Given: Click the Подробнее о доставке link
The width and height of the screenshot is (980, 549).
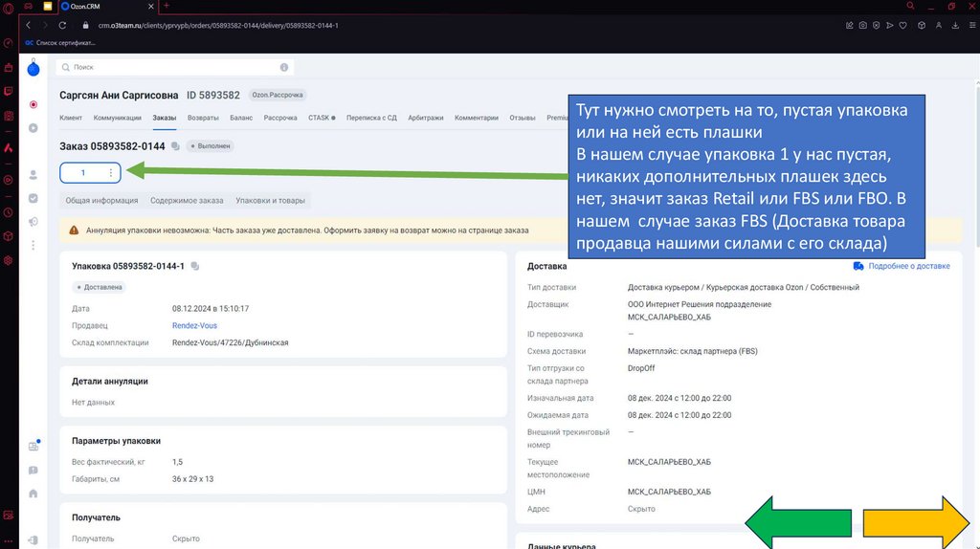Looking at the screenshot, I should (x=902, y=266).
